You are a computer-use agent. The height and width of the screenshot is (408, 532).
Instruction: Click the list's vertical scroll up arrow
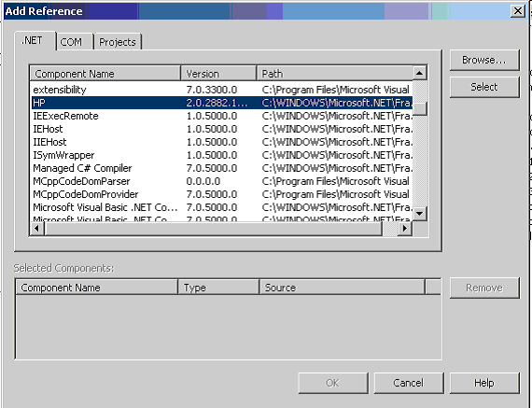[420, 73]
